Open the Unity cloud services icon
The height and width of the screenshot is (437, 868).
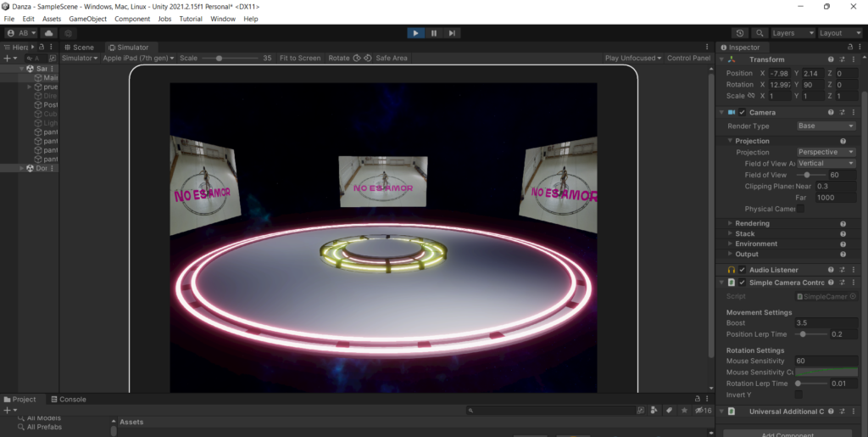point(48,33)
